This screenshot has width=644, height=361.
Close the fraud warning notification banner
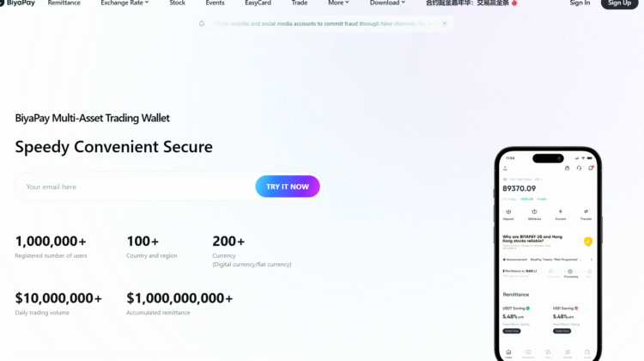click(x=444, y=23)
